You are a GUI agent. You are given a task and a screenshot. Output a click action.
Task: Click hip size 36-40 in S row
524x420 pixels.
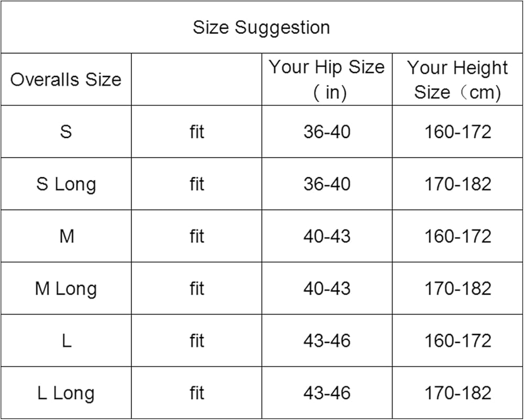(x=326, y=132)
